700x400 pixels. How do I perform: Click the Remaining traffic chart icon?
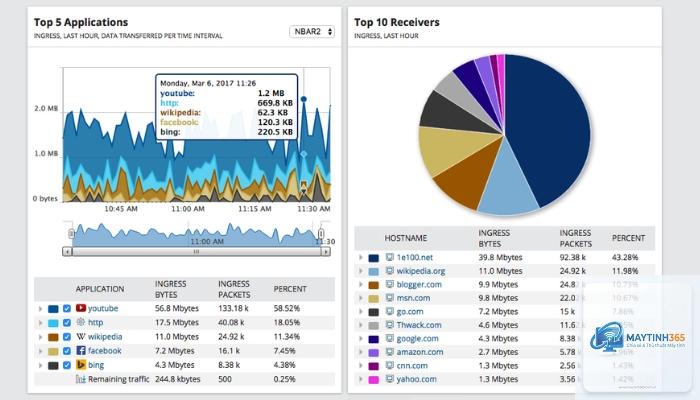(x=81, y=379)
